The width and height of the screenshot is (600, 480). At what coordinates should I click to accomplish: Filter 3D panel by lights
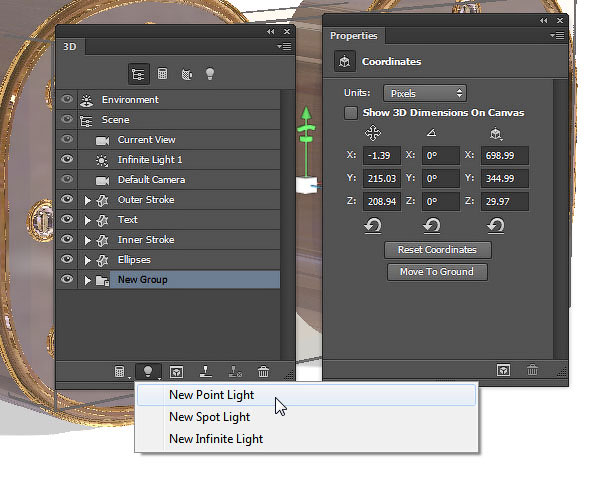point(210,74)
